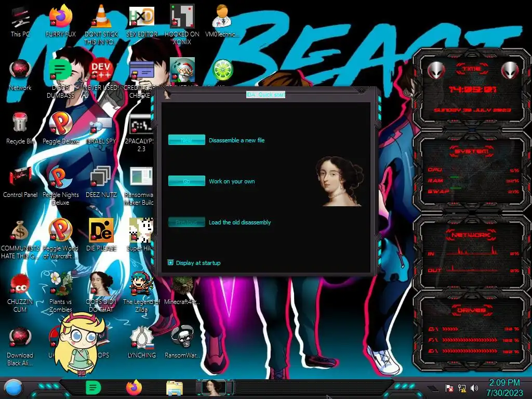The width and height of the screenshot is (532, 399).
Task: Select the DEEZ NUTZ desktop icon
Action: 101,182
